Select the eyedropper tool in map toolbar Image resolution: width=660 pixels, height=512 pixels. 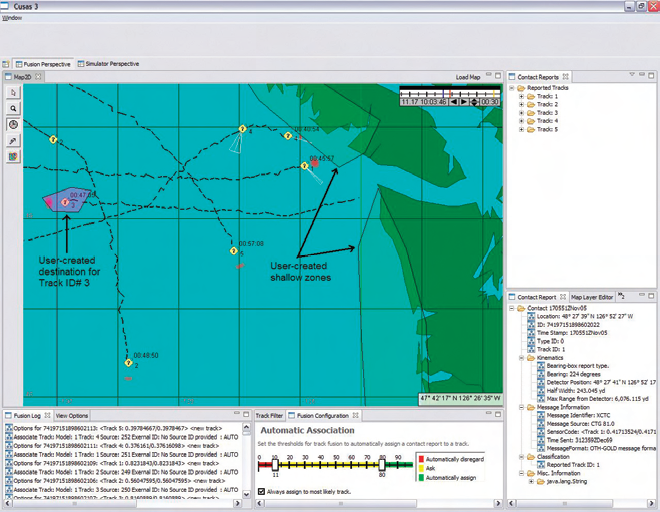(x=14, y=141)
